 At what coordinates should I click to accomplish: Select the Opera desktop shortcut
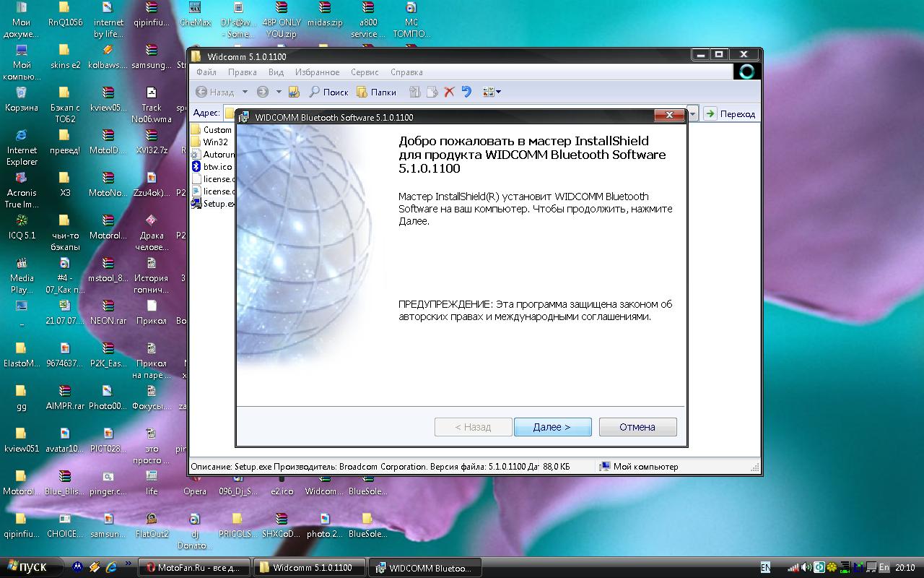(195, 483)
